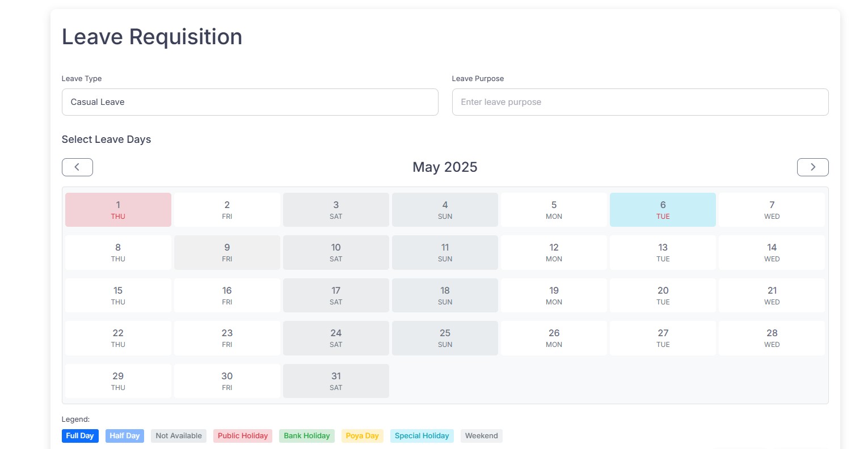
Task: Click the special holiday May 6 cell
Action: pyautogui.click(x=663, y=210)
